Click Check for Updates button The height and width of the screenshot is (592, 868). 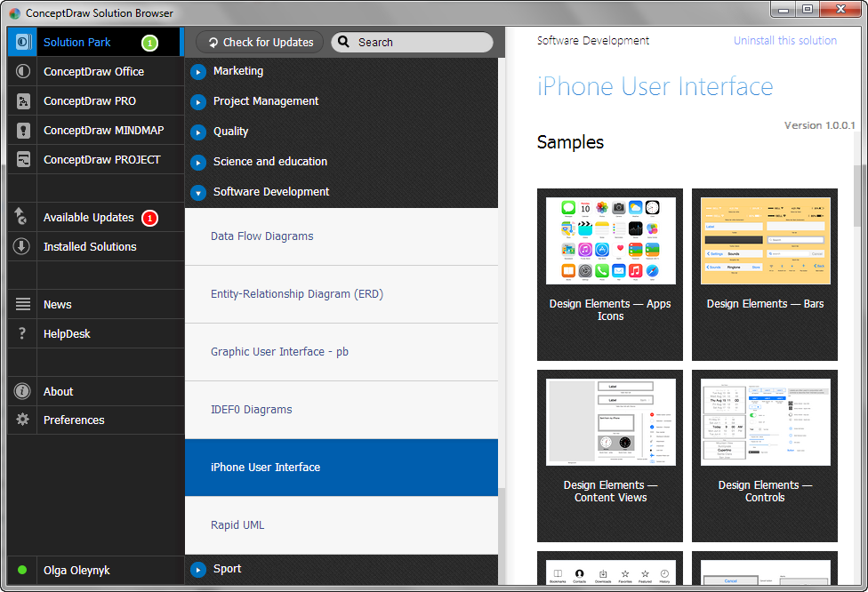(260, 42)
